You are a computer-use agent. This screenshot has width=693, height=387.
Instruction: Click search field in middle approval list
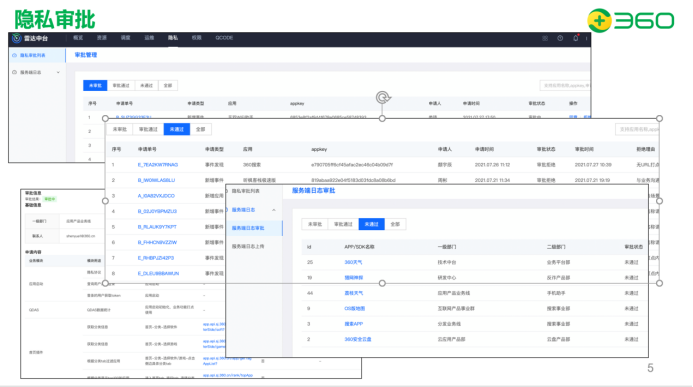pos(637,129)
